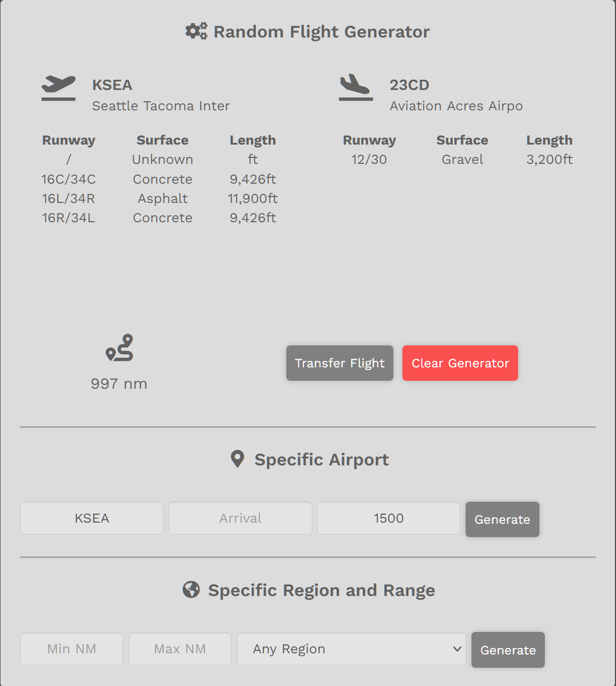Click the globe icon beside Specific Region and Range

tap(191, 590)
